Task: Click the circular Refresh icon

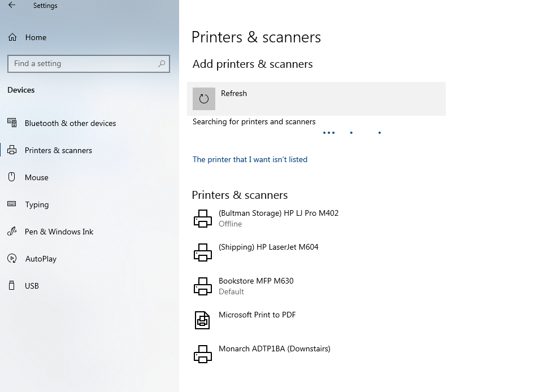Action: [x=204, y=99]
